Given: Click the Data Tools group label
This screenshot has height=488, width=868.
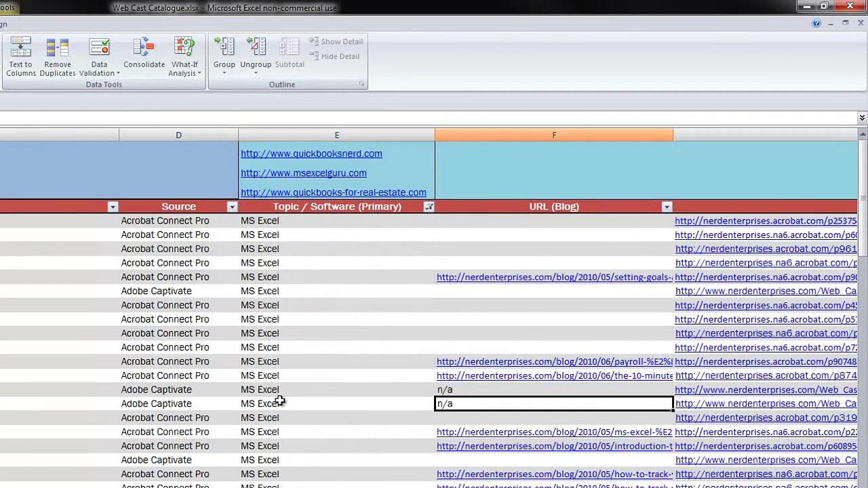Looking at the screenshot, I should click(x=104, y=85).
